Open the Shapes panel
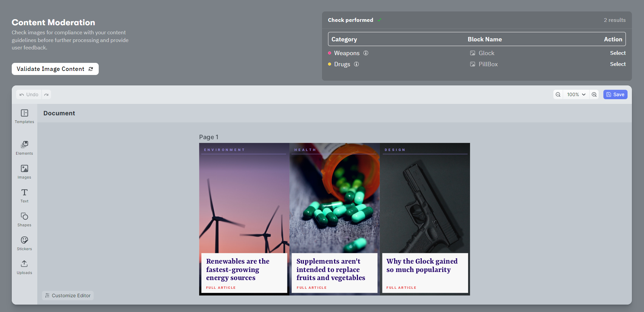The image size is (644, 312). (x=25, y=220)
